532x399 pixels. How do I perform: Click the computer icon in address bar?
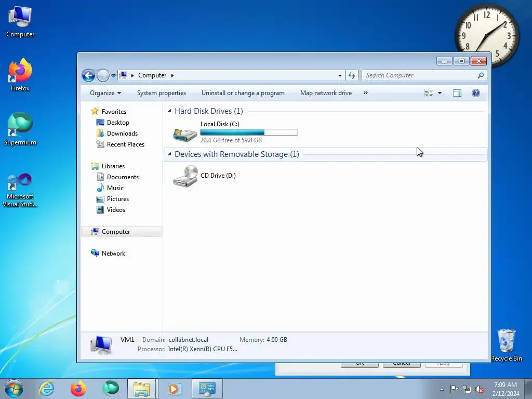(124, 75)
